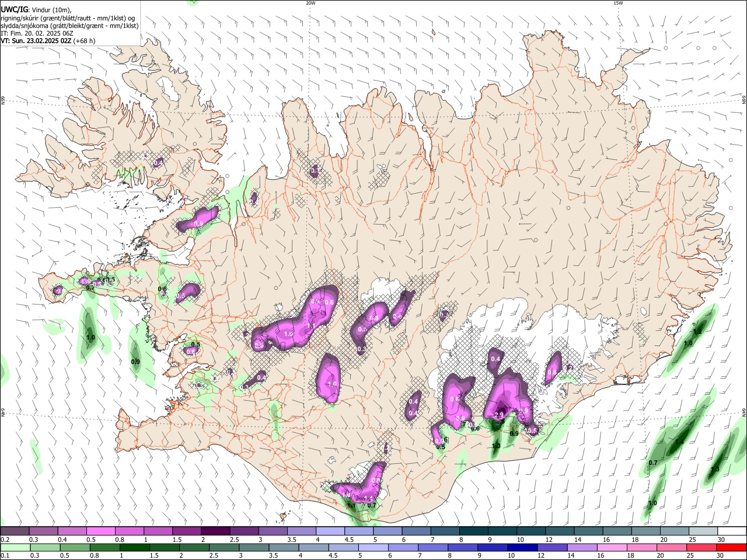Click the "UWC/IG: Vindur (10m)," title line
This screenshot has height=560, width=747.
point(36,10)
